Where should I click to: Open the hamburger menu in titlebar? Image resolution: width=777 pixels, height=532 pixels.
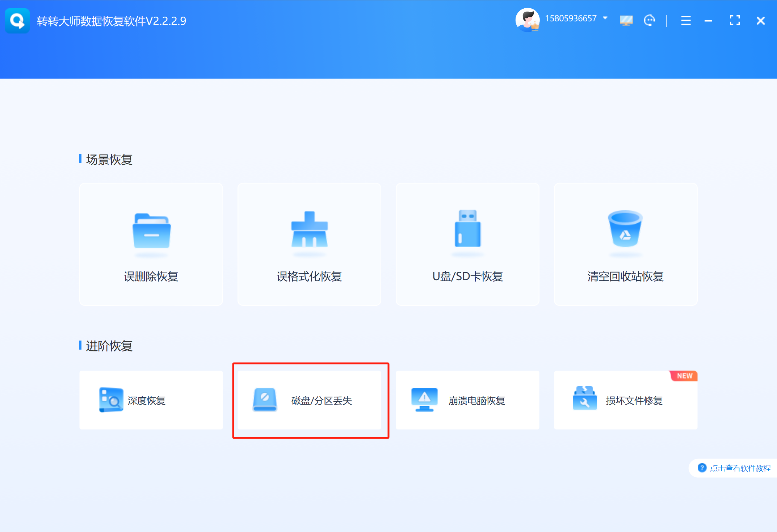click(x=685, y=21)
